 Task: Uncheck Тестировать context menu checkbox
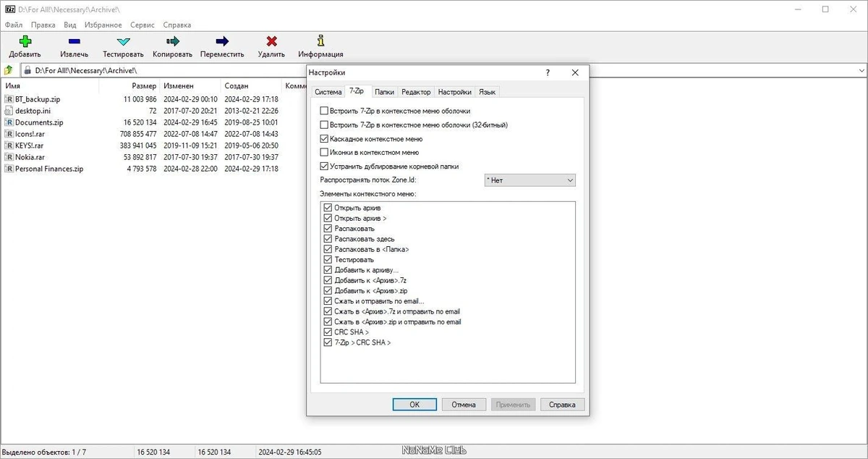pyautogui.click(x=328, y=259)
